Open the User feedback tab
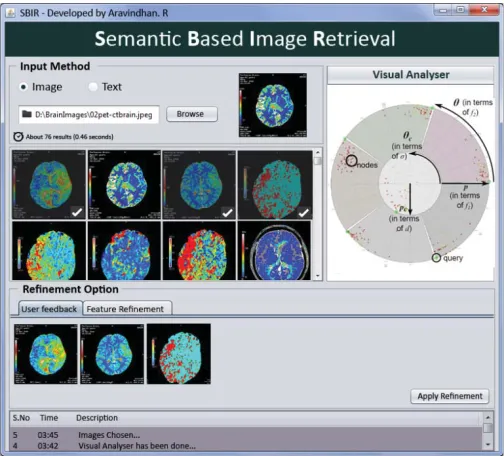Image resolution: width=504 pixels, height=456 pixels. point(49,309)
